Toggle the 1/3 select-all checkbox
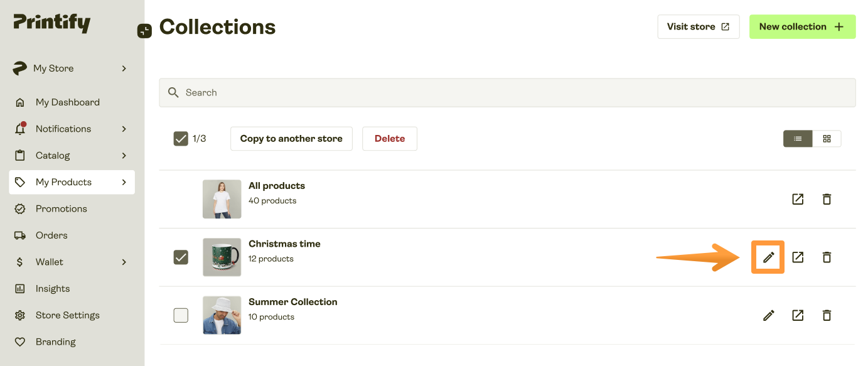Viewport: 868px width, 366px height. click(181, 138)
